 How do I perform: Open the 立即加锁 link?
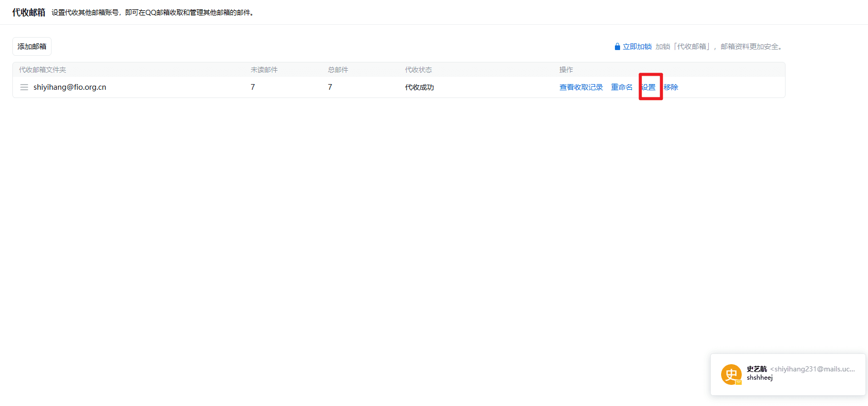point(637,47)
